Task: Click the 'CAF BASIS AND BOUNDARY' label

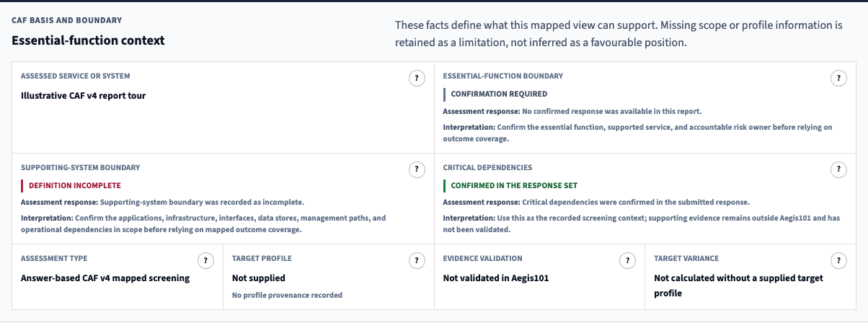Action: [67, 20]
